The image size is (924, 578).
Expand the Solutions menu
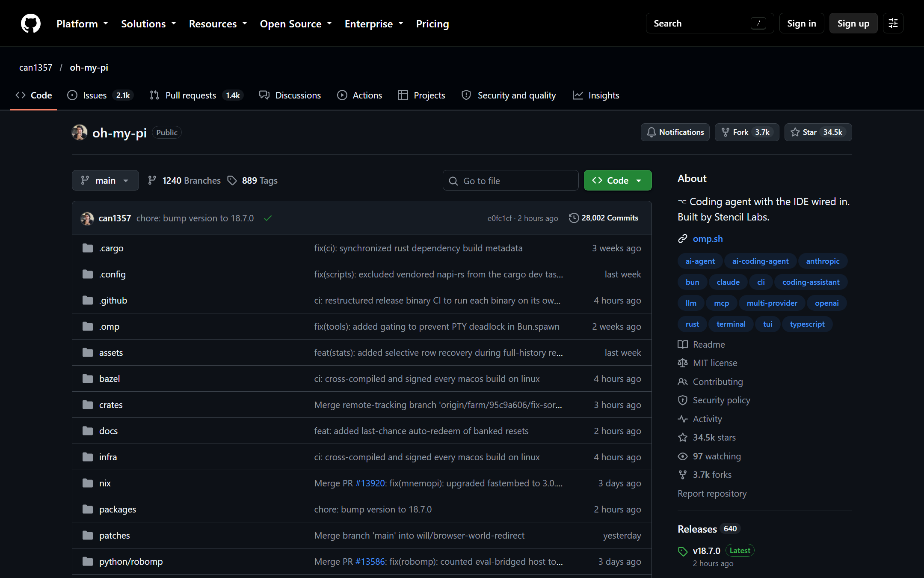pos(148,24)
